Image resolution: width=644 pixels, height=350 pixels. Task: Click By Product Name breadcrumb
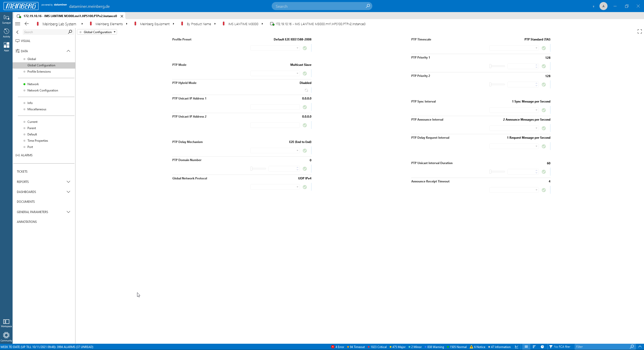199,24
